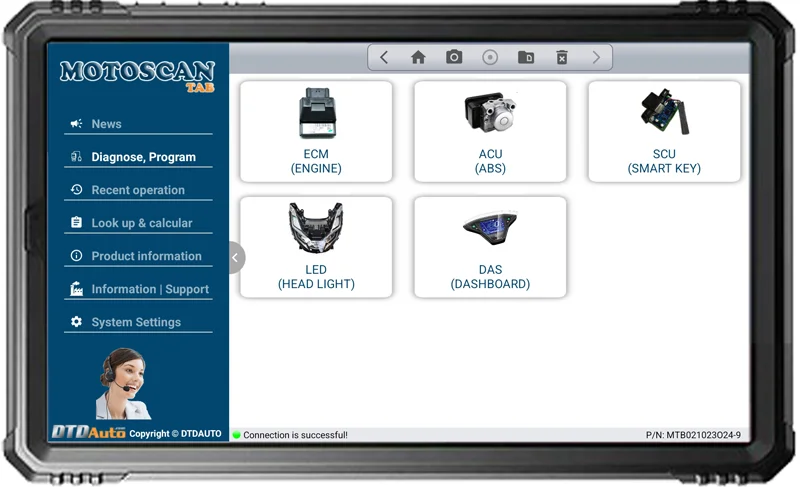Click the green connection status dot
The image size is (800, 487).
pyautogui.click(x=236, y=435)
